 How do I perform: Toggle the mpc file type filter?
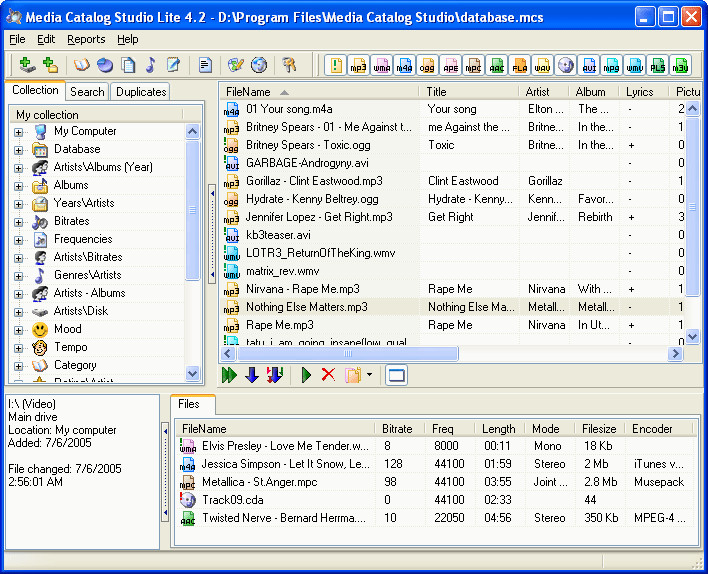(473, 65)
